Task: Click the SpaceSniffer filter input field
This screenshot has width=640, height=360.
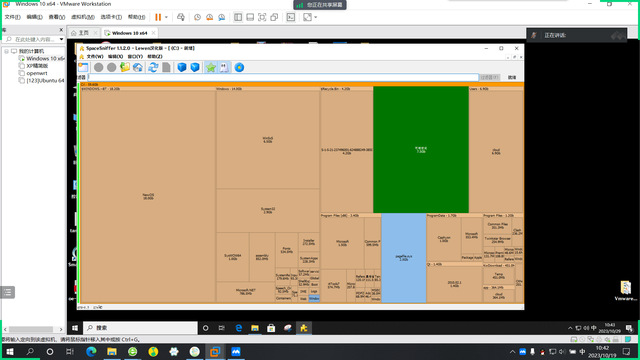Action: (283, 77)
